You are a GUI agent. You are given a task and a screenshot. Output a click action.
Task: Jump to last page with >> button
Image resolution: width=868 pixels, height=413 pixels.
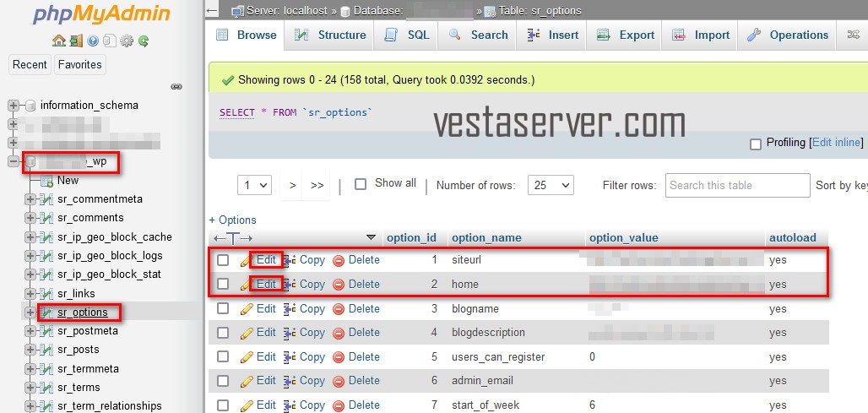click(317, 186)
